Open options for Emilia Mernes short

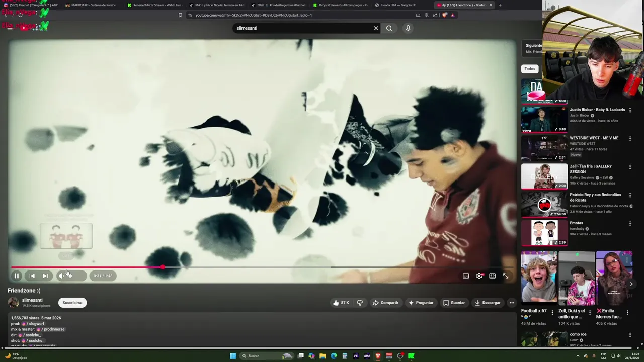[x=627, y=313]
